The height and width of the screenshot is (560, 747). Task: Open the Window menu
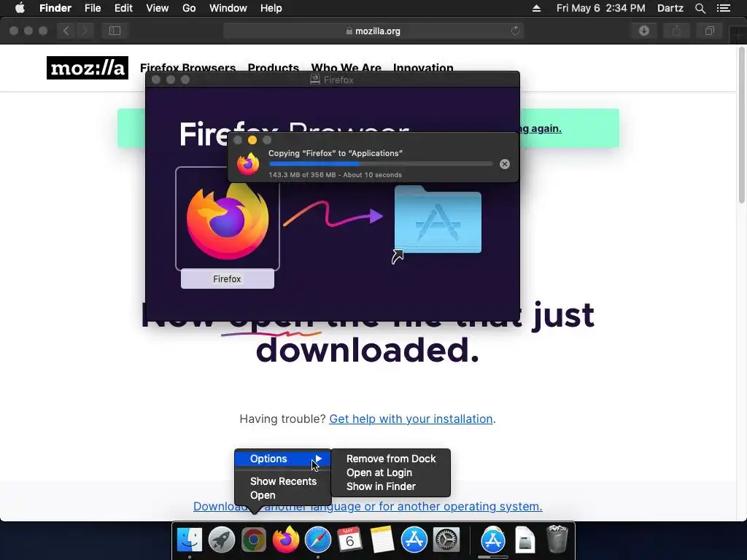point(228,8)
